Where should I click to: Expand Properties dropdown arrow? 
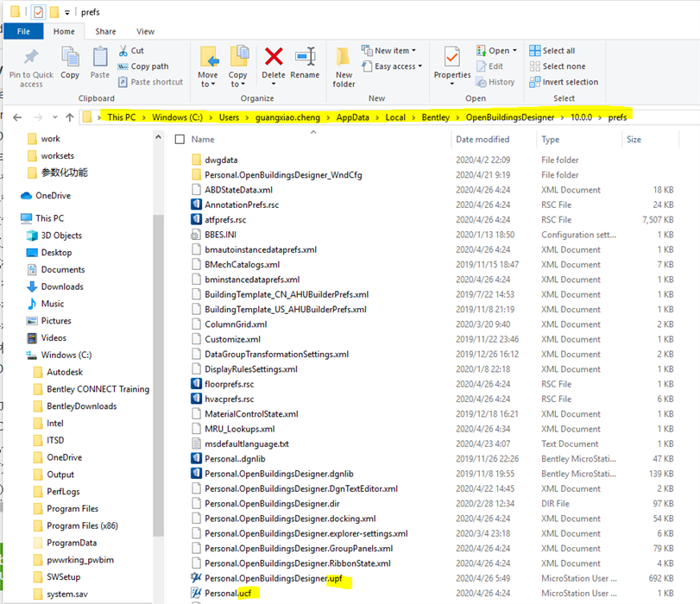click(451, 84)
